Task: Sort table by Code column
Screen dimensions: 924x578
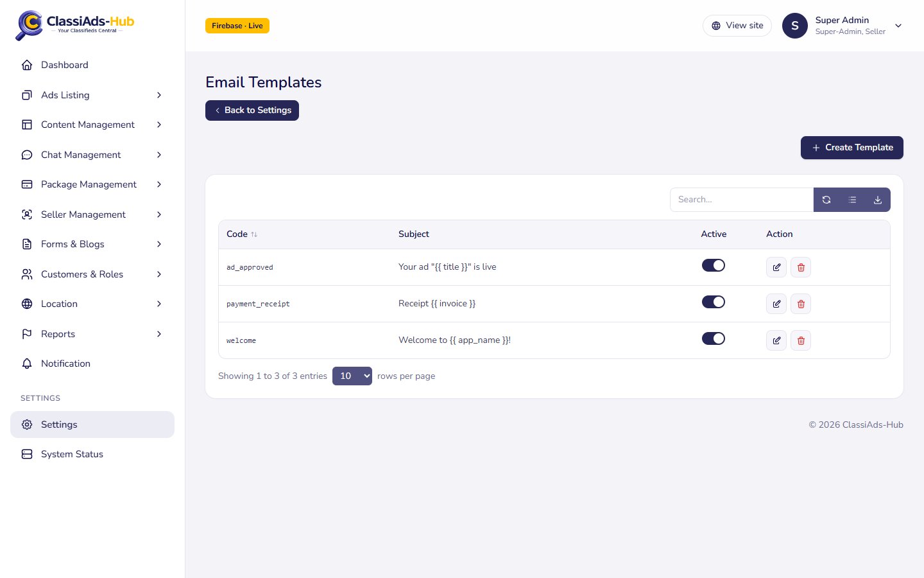Action: tap(242, 234)
